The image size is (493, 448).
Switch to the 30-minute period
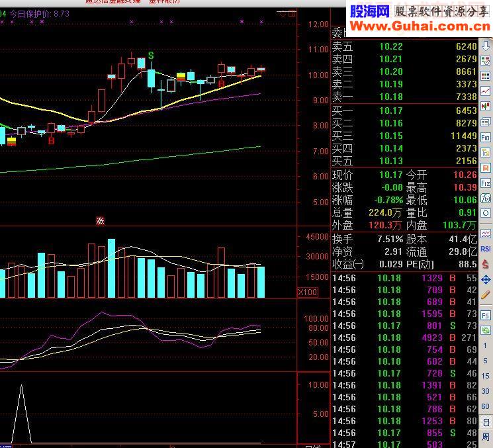485,391
